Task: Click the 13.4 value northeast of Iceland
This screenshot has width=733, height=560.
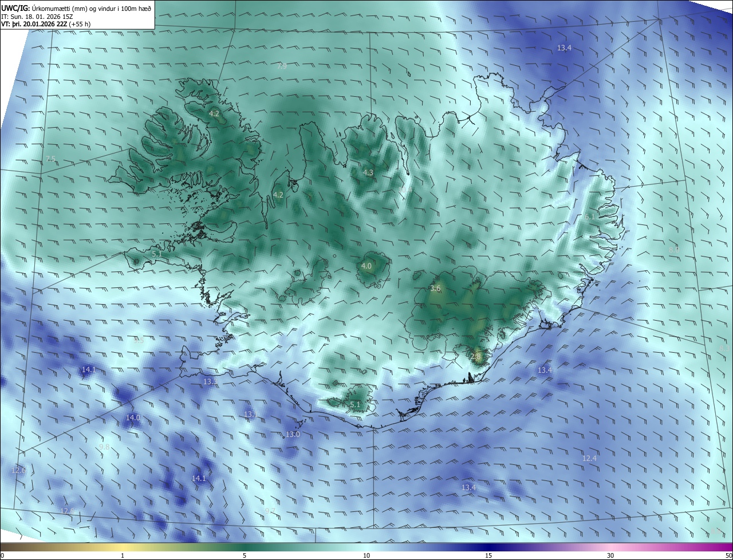Action: pos(564,48)
